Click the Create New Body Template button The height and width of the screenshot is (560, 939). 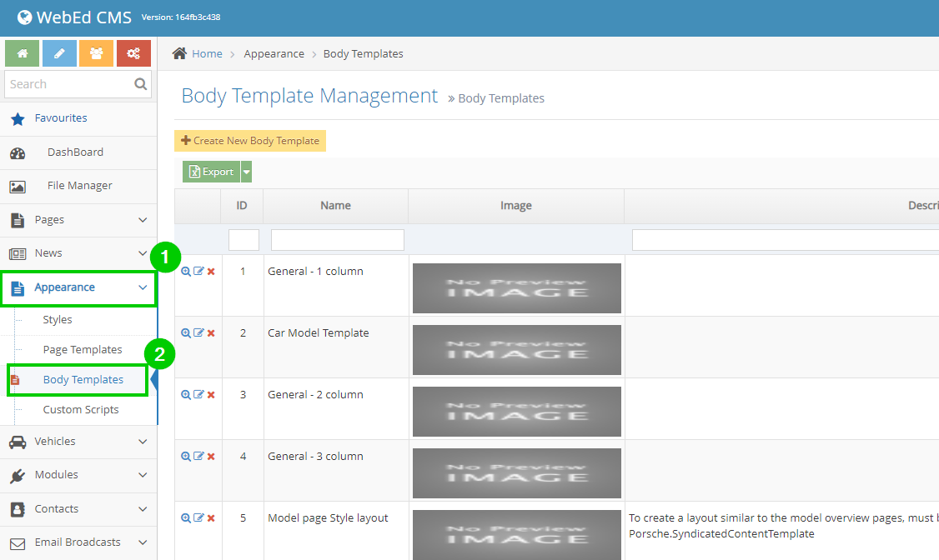coord(249,140)
